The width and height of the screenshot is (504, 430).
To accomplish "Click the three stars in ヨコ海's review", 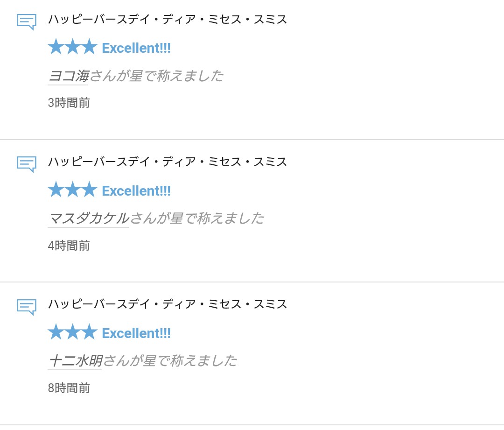I will point(72,47).
